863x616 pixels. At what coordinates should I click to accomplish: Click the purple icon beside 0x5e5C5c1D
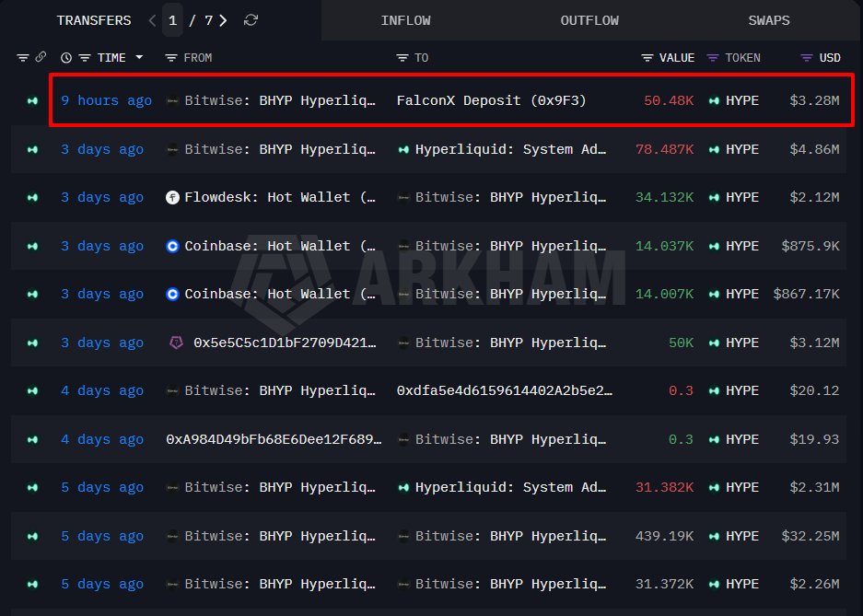coord(176,343)
